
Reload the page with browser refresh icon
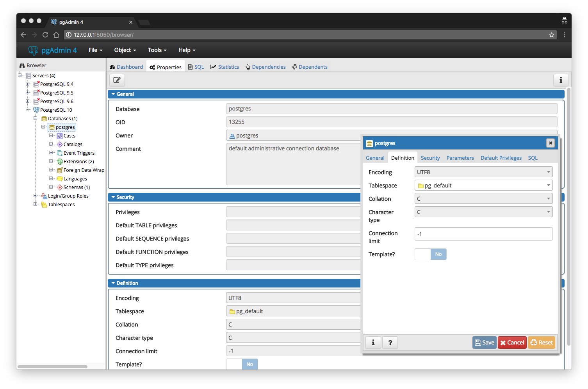45,35
